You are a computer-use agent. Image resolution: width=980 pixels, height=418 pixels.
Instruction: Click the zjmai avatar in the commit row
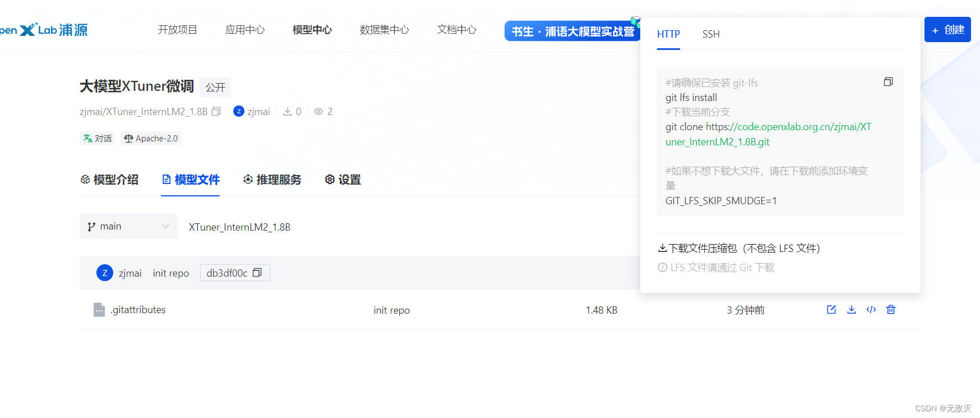coord(105,273)
